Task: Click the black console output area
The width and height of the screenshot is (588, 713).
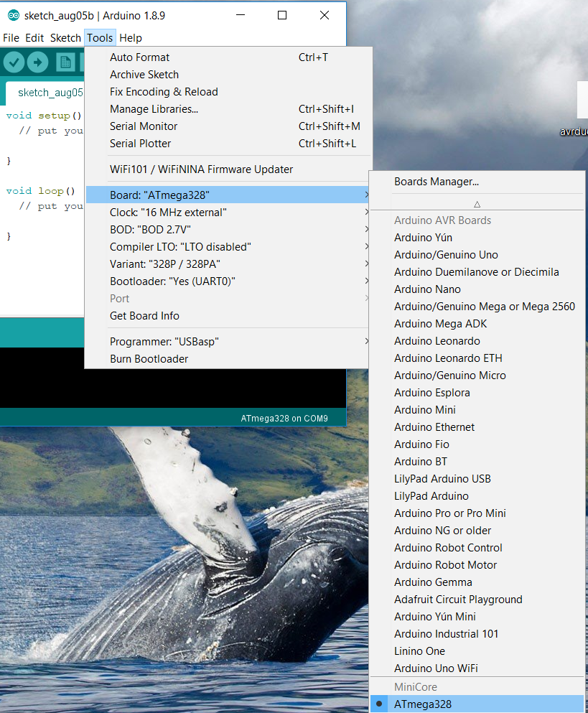Action: coord(173,388)
